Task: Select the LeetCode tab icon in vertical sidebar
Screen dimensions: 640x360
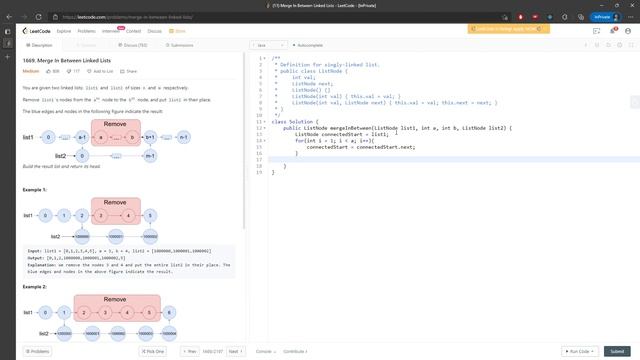Action: 7,43
